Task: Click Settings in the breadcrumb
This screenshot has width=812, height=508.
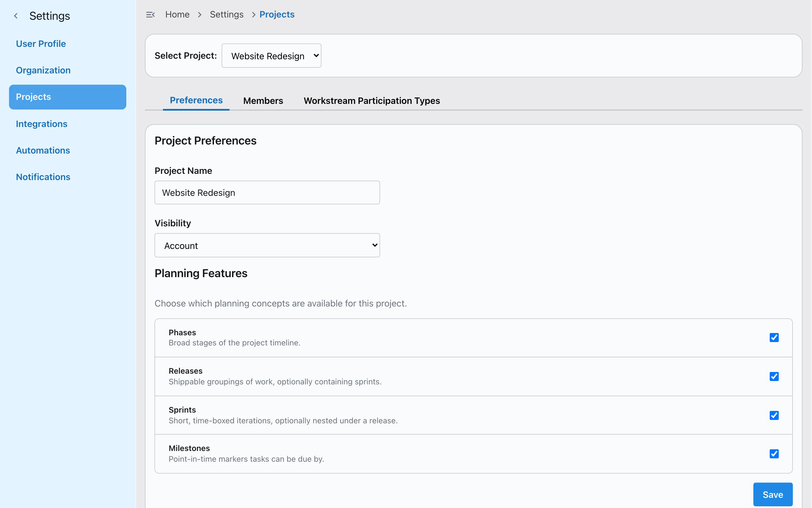Action: [x=226, y=14]
